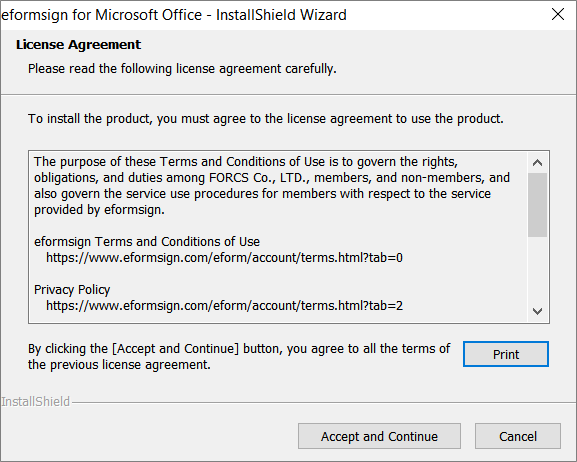Click the InstallShield label at bottom left

(x=35, y=402)
